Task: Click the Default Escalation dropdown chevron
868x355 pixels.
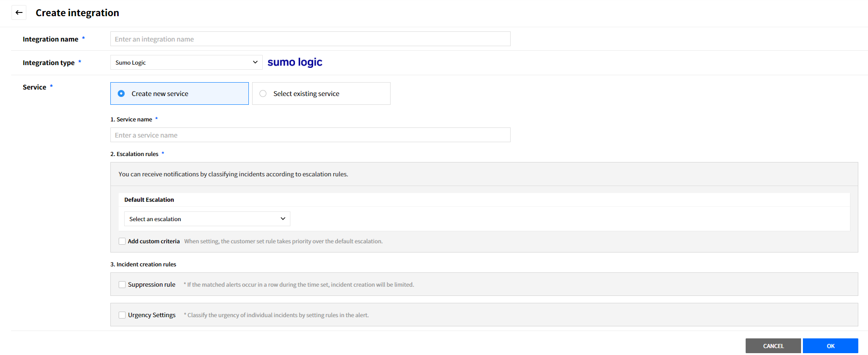Action: [x=283, y=219]
